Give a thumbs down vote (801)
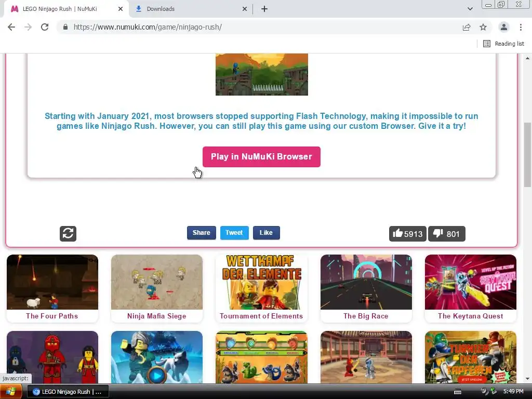 click(446, 234)
